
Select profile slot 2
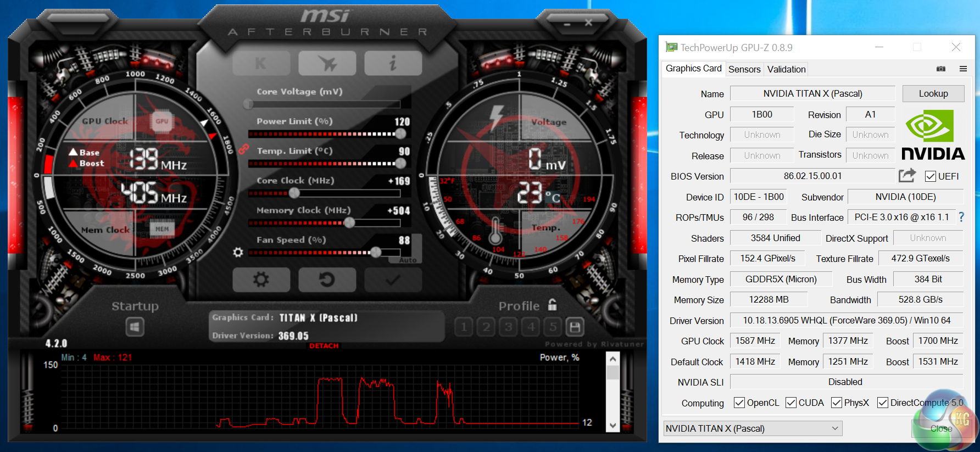486,327
